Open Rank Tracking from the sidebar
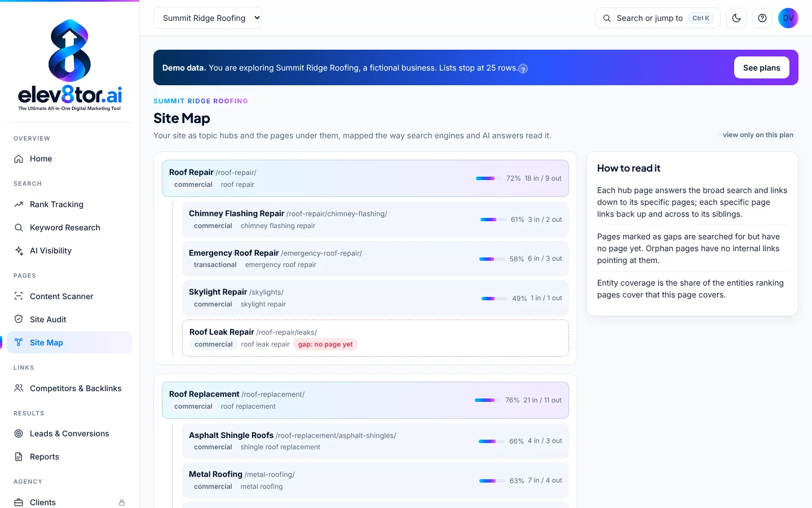The image size is (812, 508). pyautogui.click(x=69, y=204)
